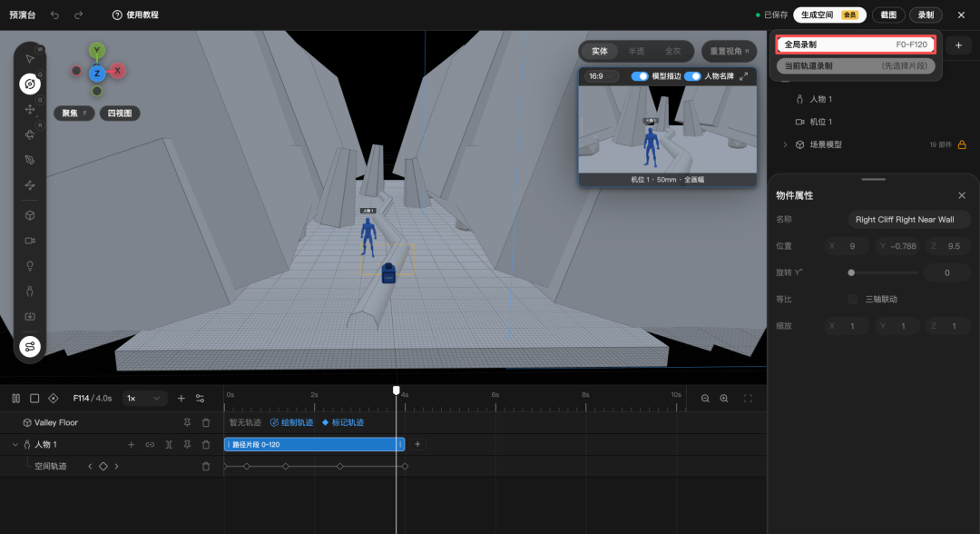Click the 重置视角 reset view button
This screenshot has width=980, height=534.
tap(729, 51)
